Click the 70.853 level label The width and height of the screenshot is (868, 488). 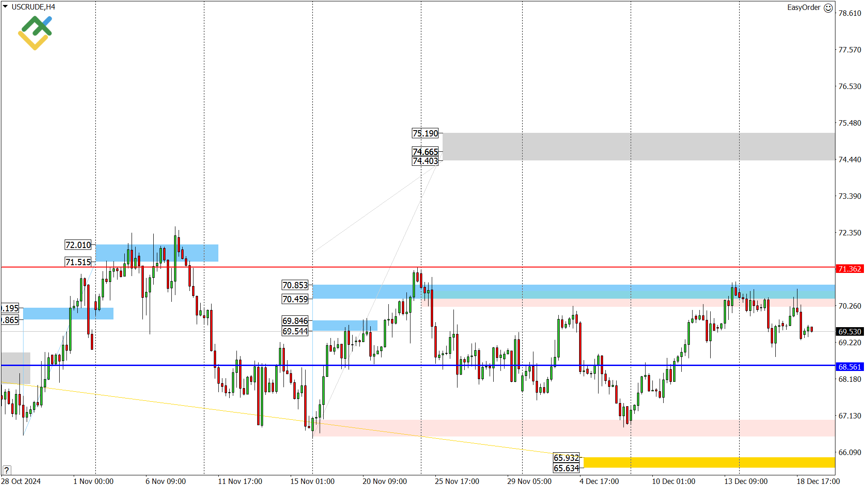[x=295, y=285]
